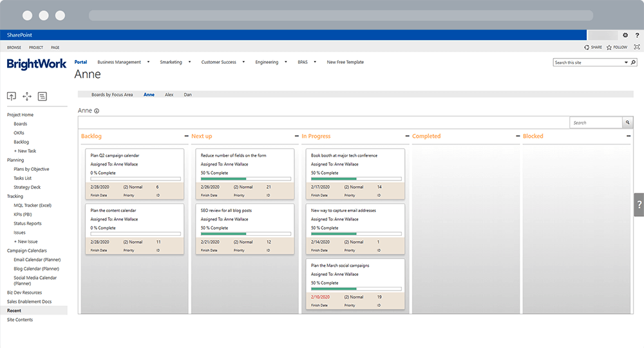Screen dimensions: 644x348
Task: Expand the Business Management dropdown arrow
Action: [x=148, y=63]
